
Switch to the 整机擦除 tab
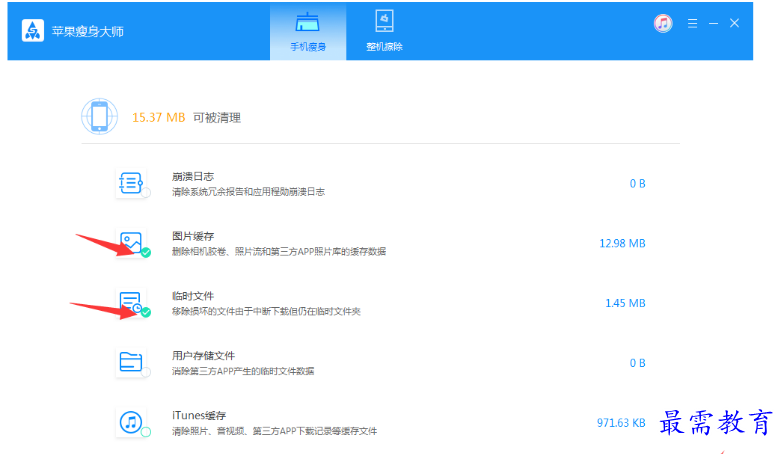tap(384, 31)
